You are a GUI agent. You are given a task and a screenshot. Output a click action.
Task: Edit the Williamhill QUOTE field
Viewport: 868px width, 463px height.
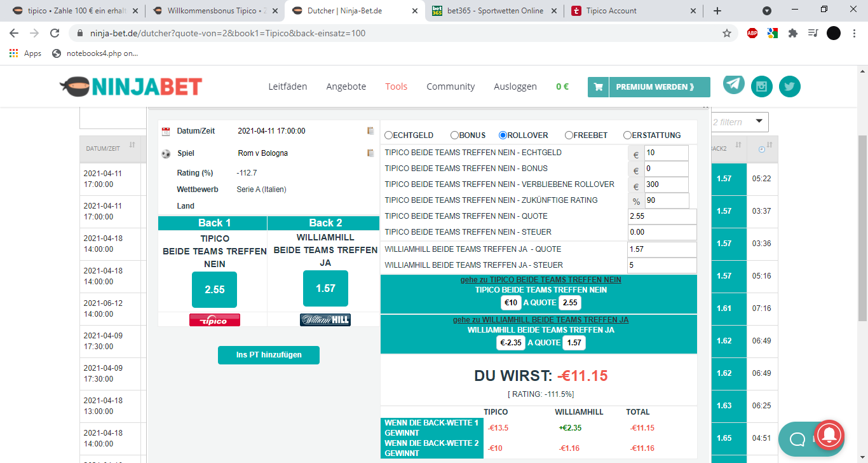pyautogui.click(x=662, y=249)
